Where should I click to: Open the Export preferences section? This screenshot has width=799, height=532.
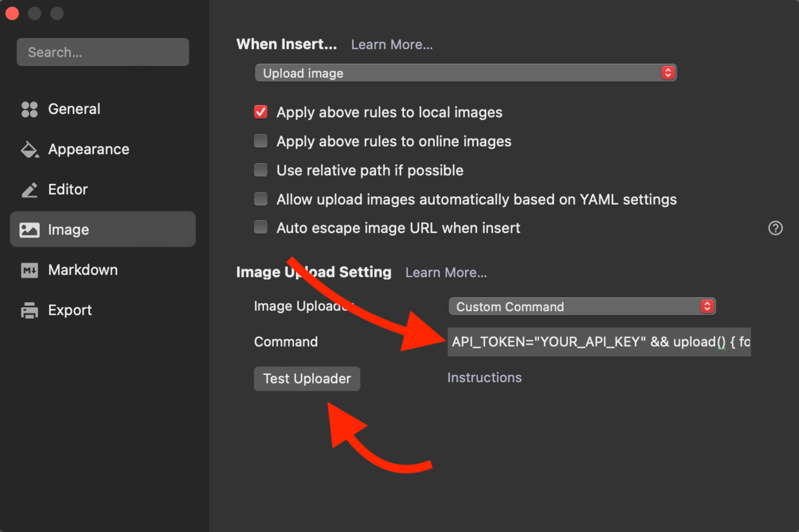click(69, 310)
